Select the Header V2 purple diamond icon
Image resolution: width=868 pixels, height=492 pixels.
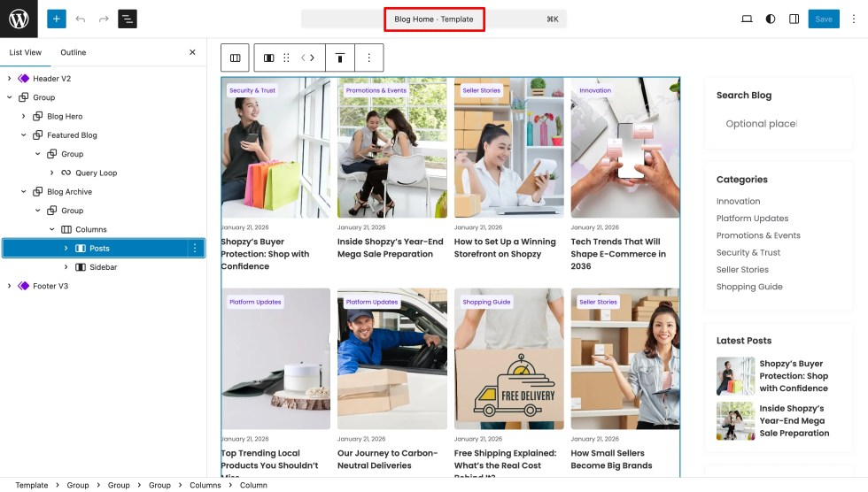pyautogui.click(x=23, y=79)
